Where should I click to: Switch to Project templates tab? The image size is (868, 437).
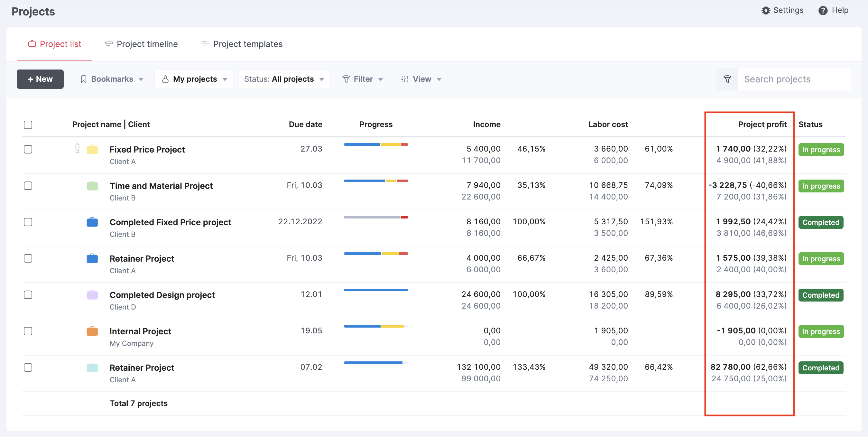click(x=241, y=44)
